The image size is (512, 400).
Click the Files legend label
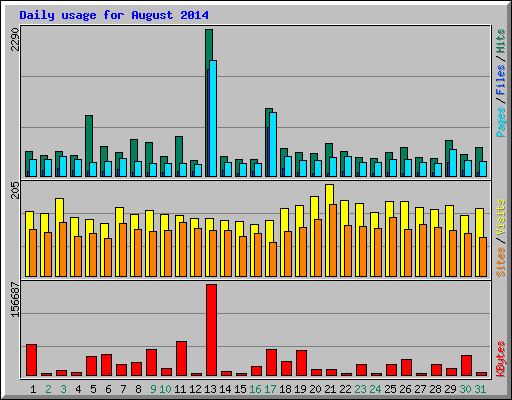[500, 80]
